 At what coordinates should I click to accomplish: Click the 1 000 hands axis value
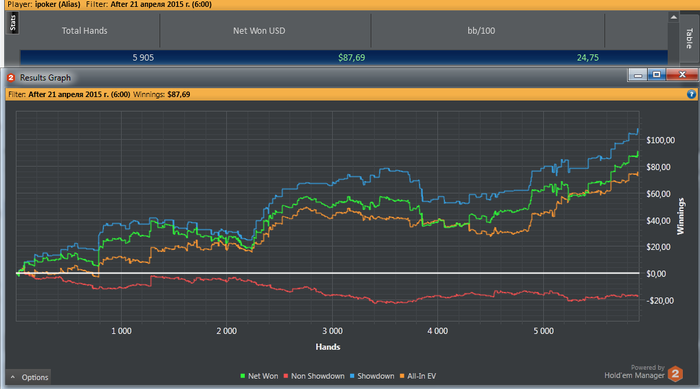(121, 331)
